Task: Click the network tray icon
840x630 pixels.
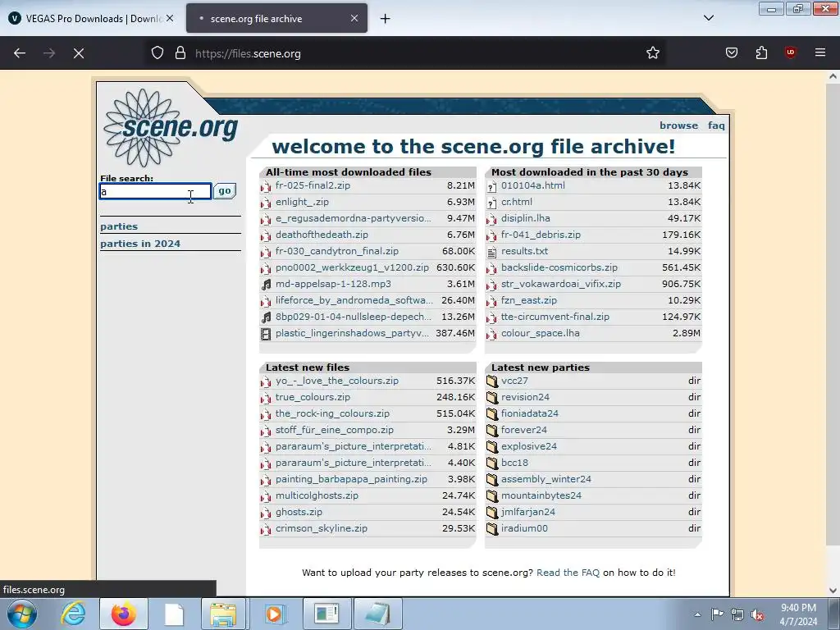Action: click(737, 615)
